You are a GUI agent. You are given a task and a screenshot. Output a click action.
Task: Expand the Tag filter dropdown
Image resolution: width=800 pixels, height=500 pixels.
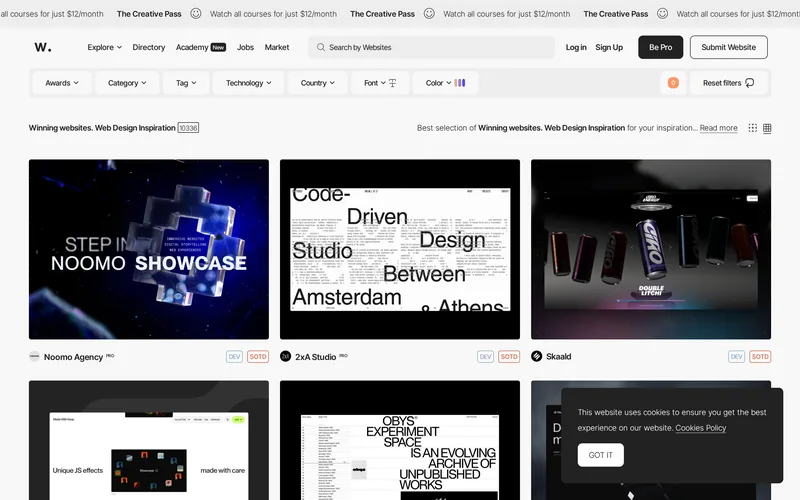coord(186,83)
